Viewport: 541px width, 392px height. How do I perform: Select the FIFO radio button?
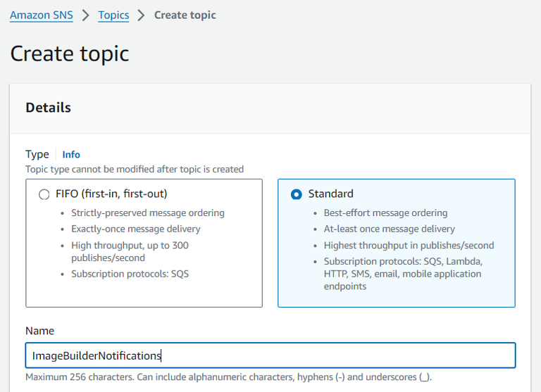[44, 194]
